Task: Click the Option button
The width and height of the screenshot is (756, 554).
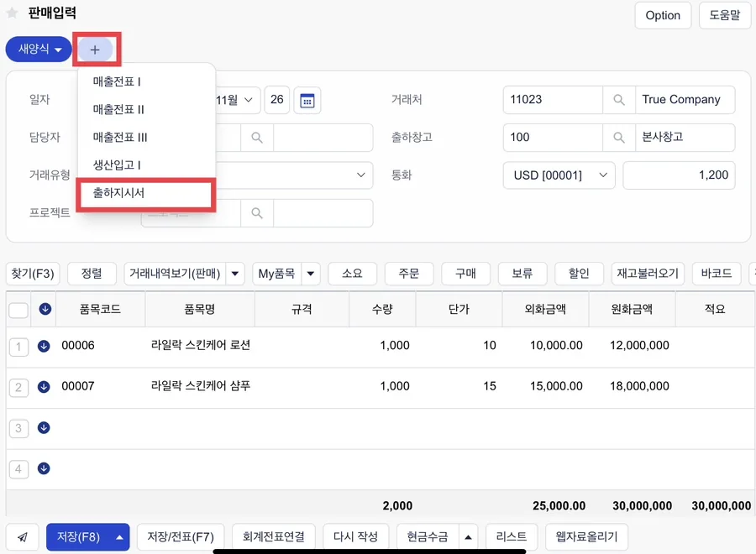Action: [x=663, y=15]
